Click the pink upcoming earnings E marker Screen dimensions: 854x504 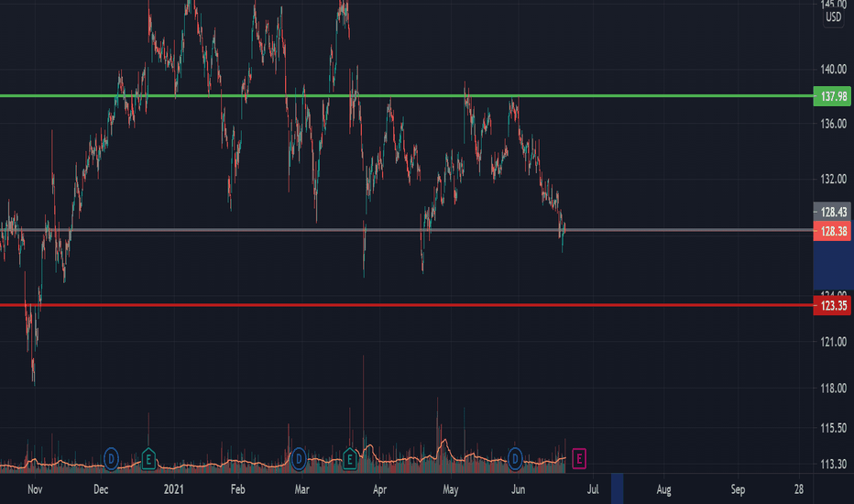pyautogui.click(x=579, y=459)
